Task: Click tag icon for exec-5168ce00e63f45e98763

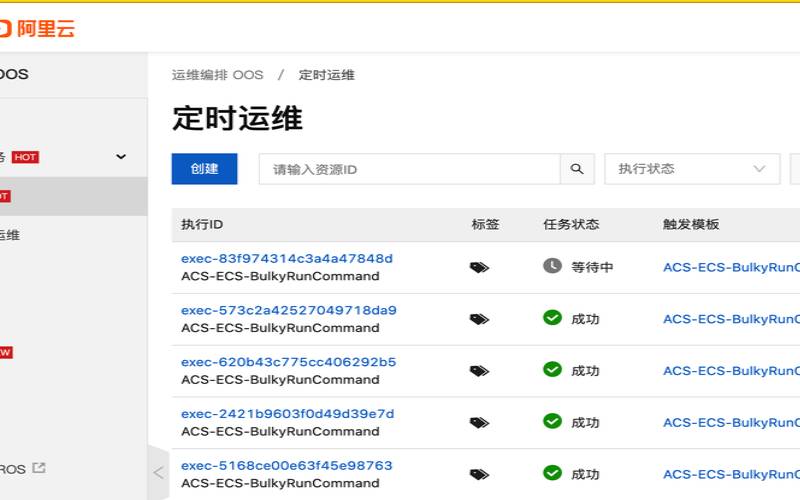Action: click(x=479, y=474)
